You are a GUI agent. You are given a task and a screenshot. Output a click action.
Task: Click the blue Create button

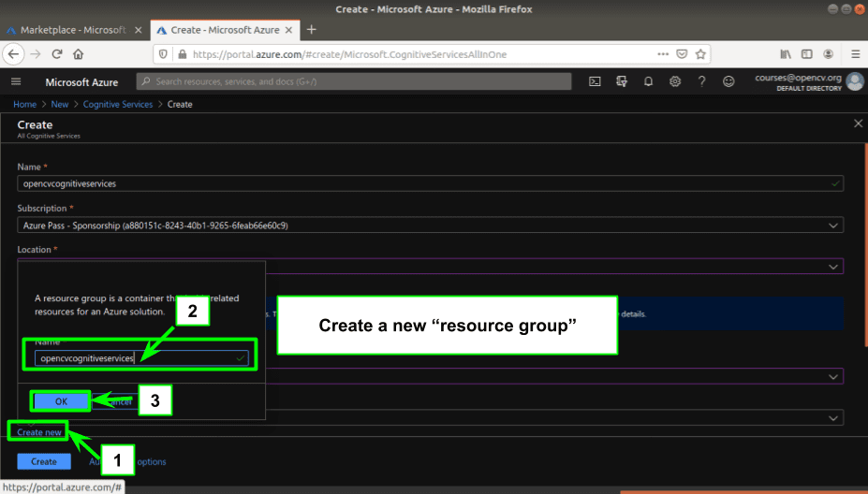click(x=44, y=461)
